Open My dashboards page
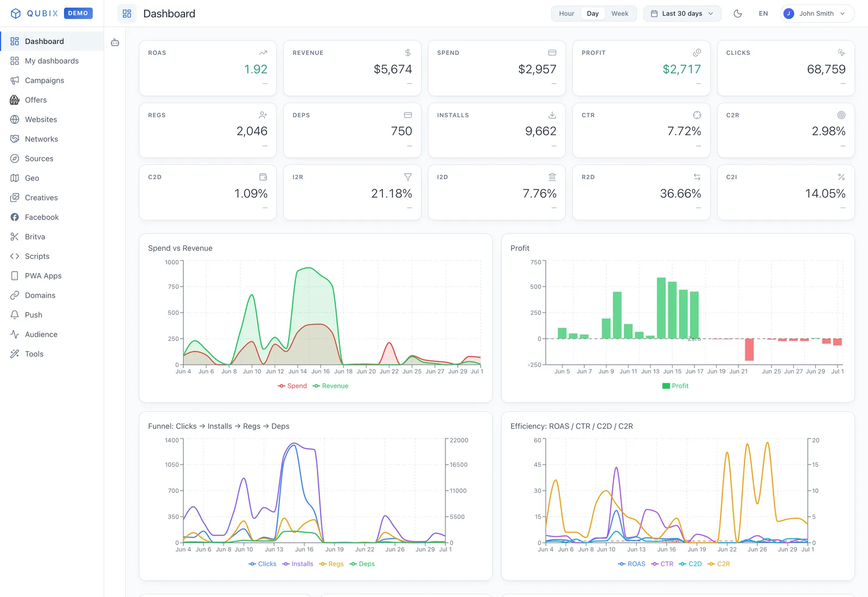Screen dimensions: 868x597 52,61
